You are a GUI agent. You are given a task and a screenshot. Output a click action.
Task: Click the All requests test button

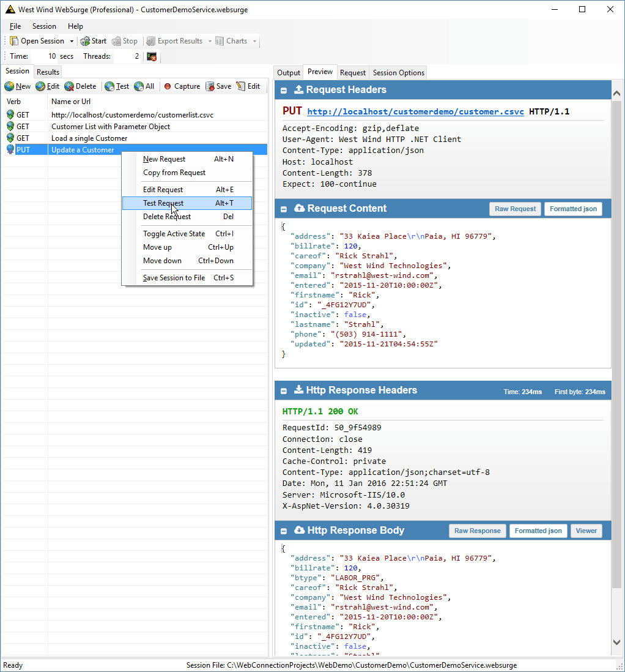(144, 86)
